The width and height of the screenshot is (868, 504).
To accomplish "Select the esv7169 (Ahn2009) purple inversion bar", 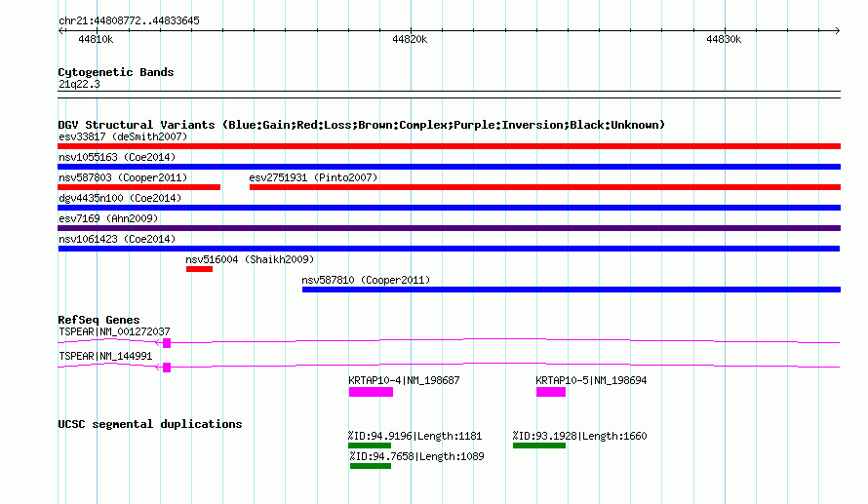I will 449,228.
